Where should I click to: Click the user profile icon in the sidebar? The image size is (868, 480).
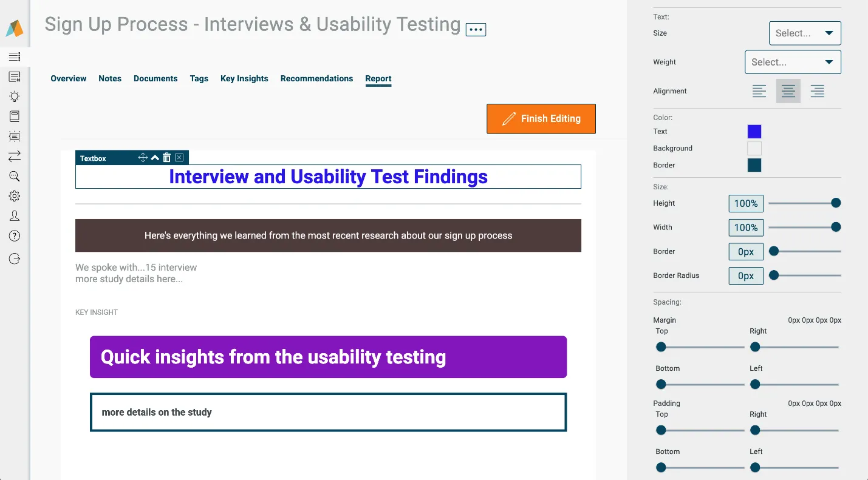(x=15, y=216)
